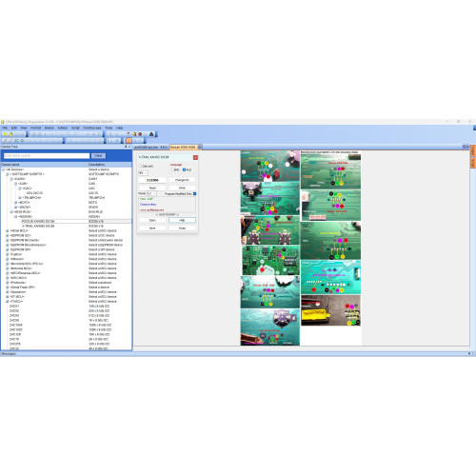Close the X-TRAIL KM/000 93C86 script dialog

click(x=195, y=157)
